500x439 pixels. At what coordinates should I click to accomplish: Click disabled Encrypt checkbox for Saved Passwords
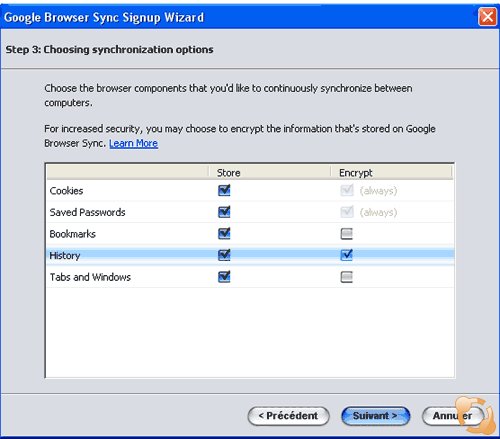coord(347,212)
